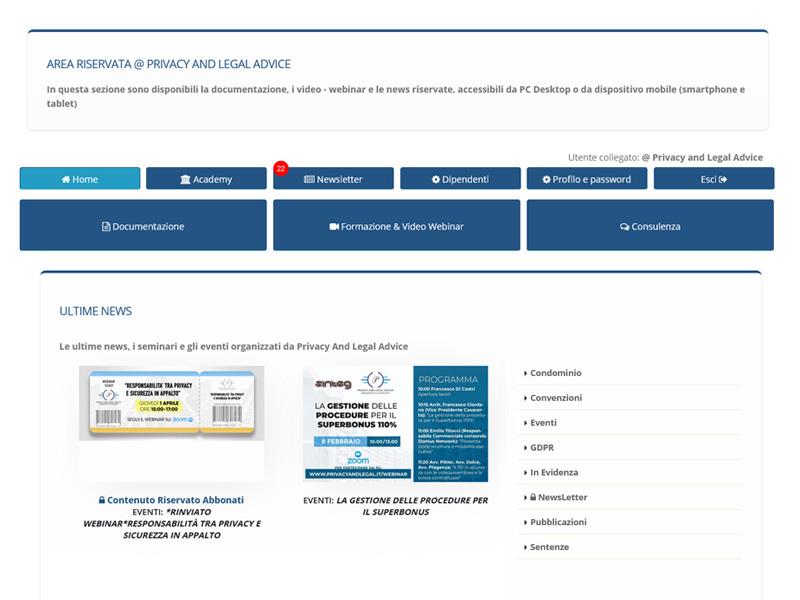Open the Pubblicazioni category
Screen dimensions: 800x600
coord(558,522)
